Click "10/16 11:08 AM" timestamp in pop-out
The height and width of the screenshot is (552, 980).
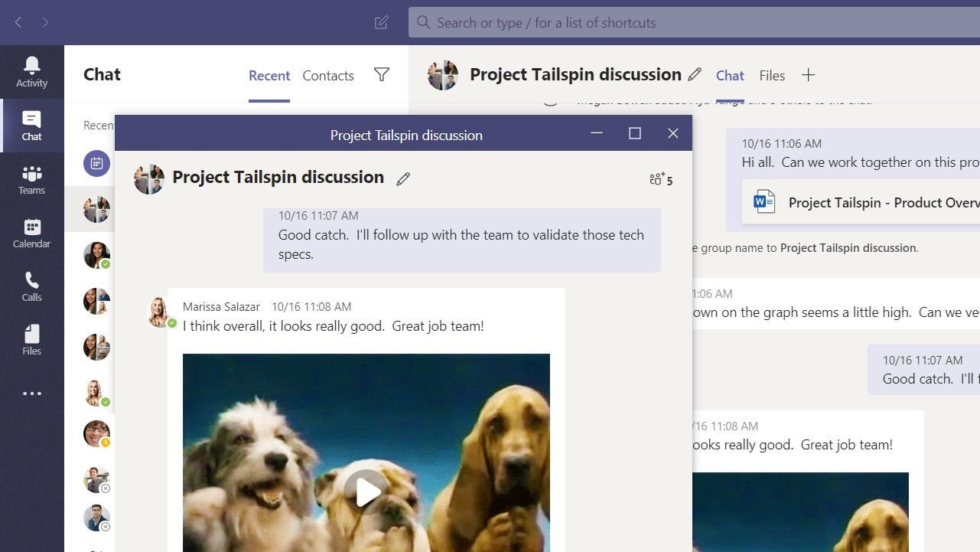coord(311,307)
